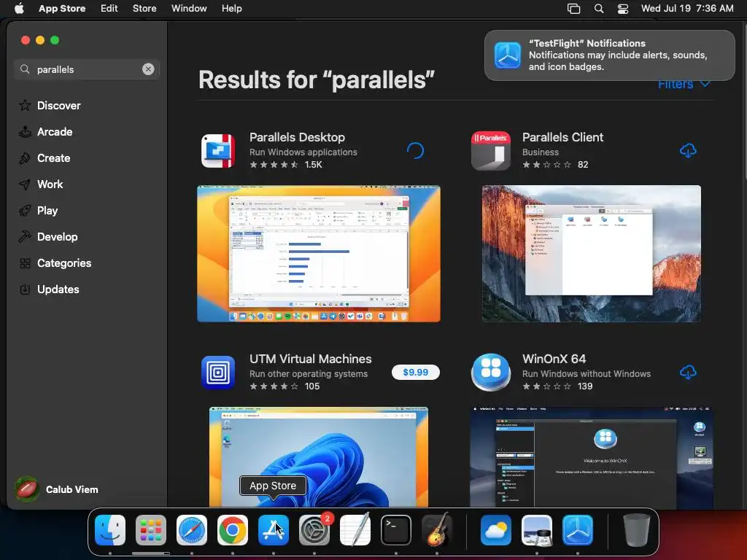Click the TestFlight Notifications banner
This screenshot has width=747, height=560.
(609, 55)
